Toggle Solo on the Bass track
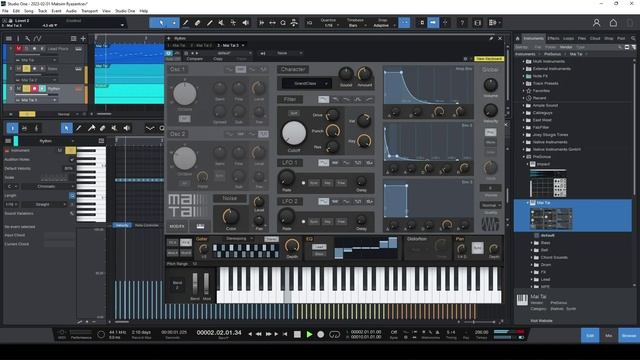 (26, 69)
